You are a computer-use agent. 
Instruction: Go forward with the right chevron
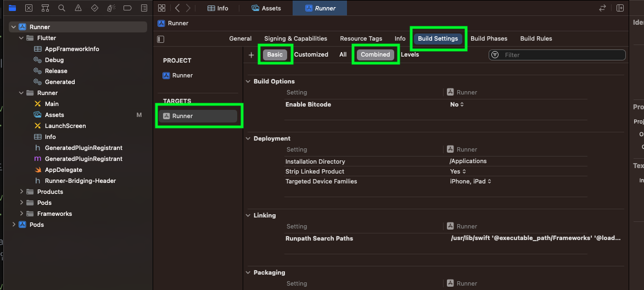(x=188, y=8)
